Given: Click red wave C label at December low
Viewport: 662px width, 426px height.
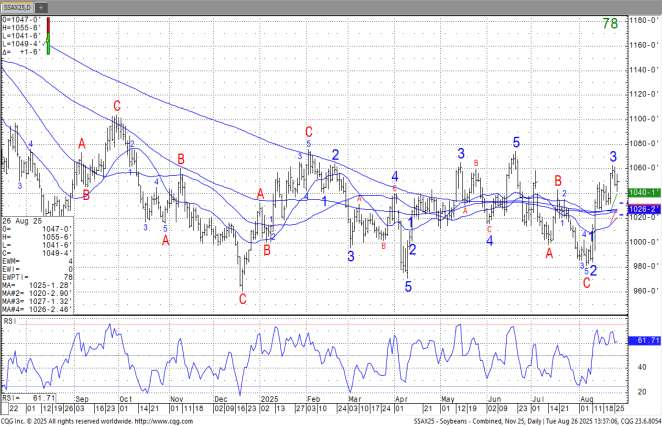Looking at the screenshot, I should click(x=242, y=297).
